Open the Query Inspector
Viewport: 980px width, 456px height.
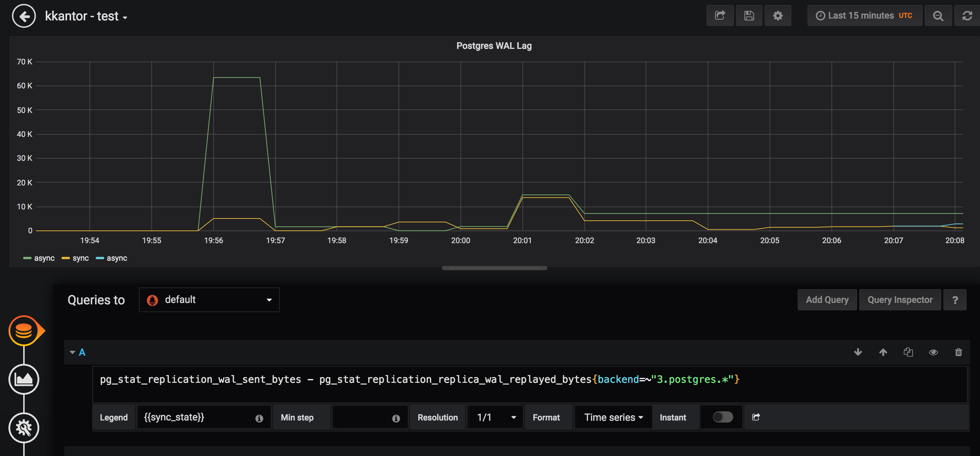tap(900, 300)
